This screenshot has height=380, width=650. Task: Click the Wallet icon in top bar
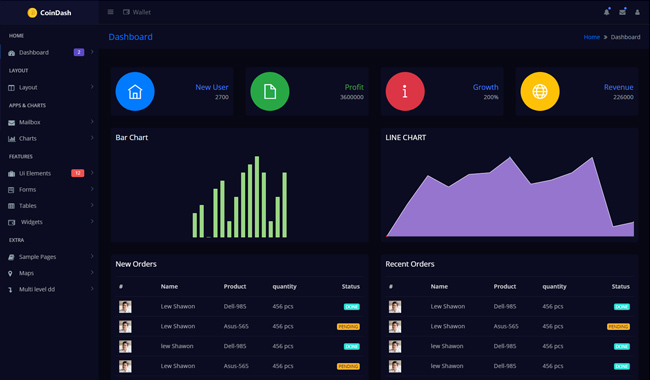pyautogui.click(x=126, y=12)
